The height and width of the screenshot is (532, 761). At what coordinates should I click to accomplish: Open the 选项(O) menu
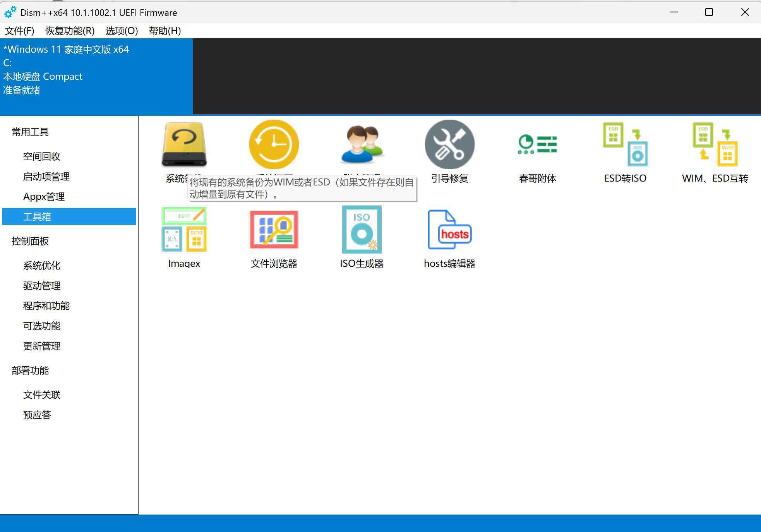pos(121,31)
